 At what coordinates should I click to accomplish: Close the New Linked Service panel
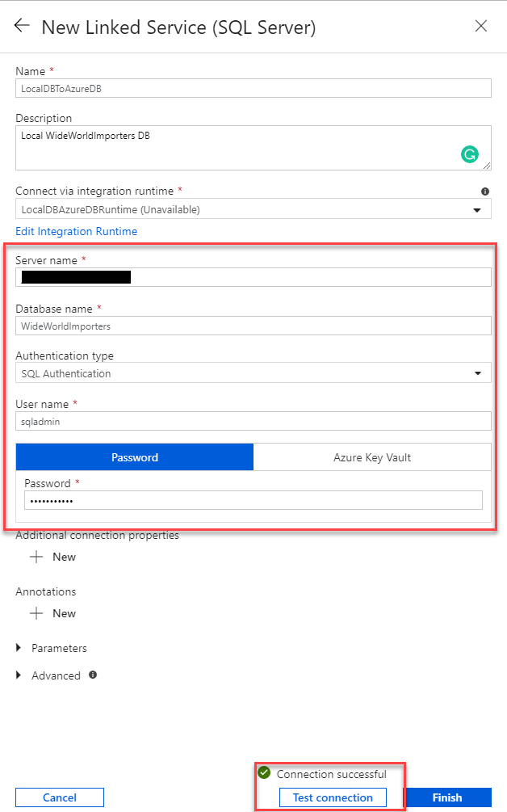481,26
